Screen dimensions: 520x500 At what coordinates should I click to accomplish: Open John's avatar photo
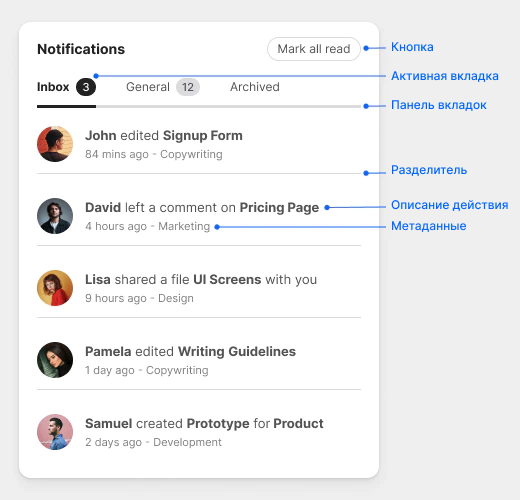coord(55,144)
